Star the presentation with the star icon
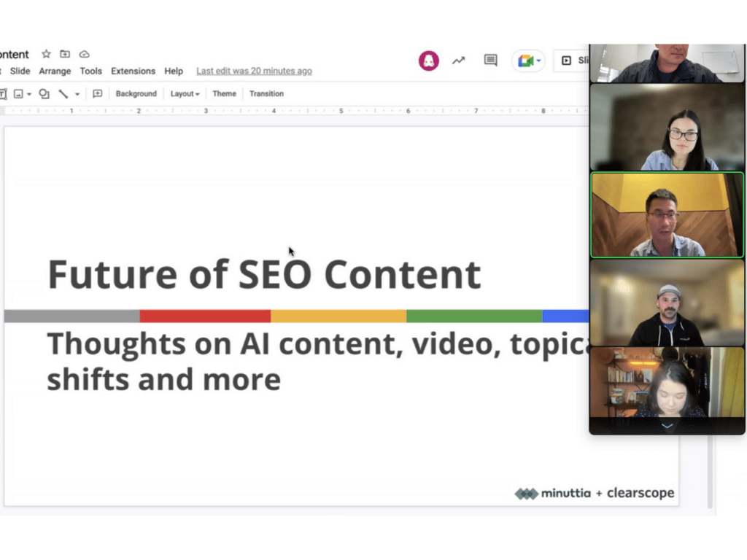Screen dimensions: 747x560 point(46,54)
